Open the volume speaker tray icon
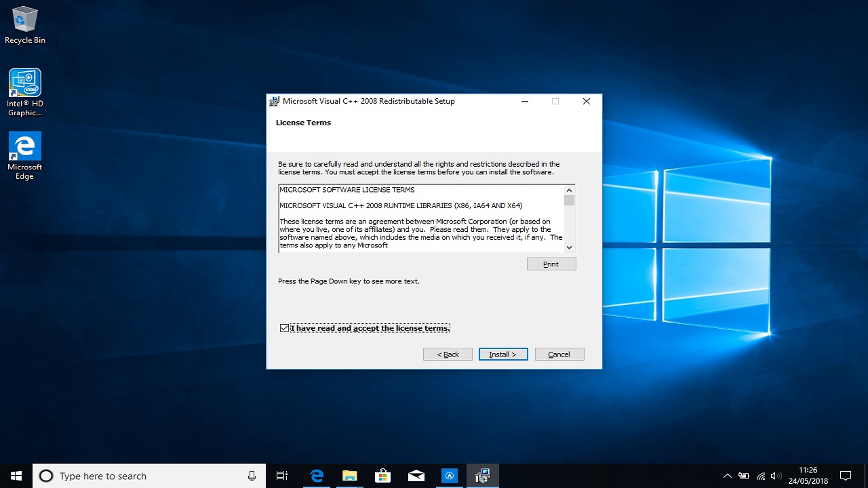 pyautogui.click(x=776, y=476)
